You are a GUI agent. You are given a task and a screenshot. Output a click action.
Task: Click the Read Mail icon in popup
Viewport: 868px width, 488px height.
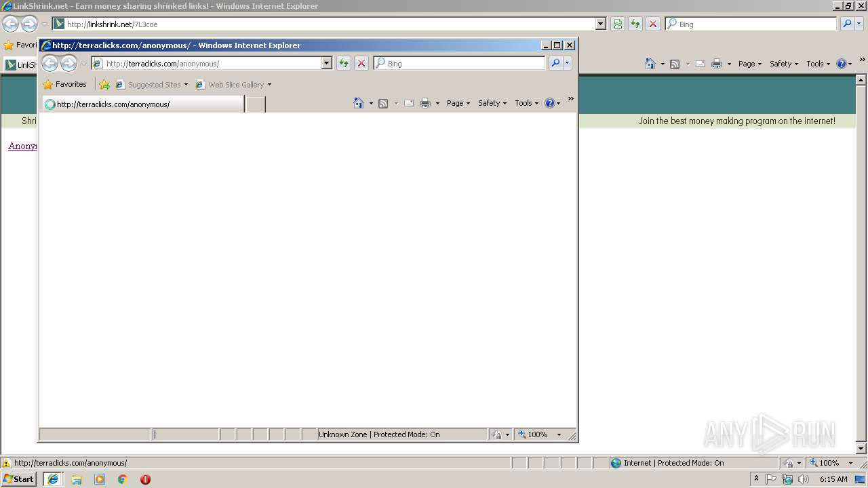[409, 103]
